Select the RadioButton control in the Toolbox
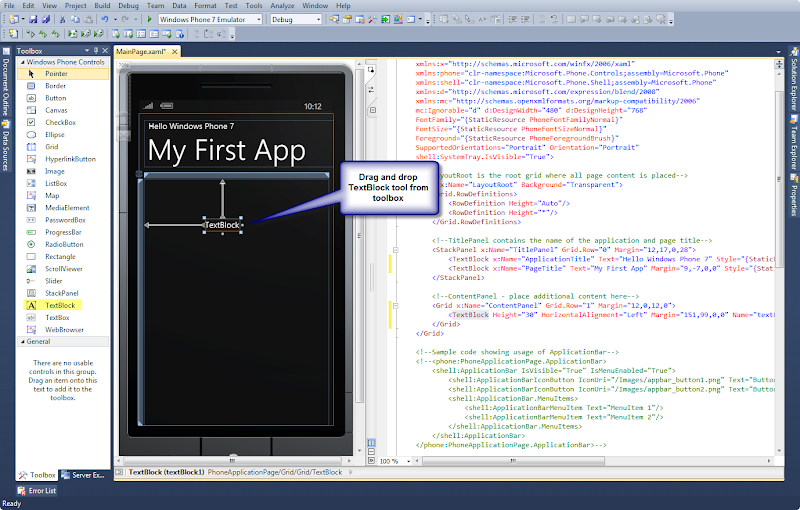Image resolution: width=800 pixels, height=510 pixels. tap(63, 244)
